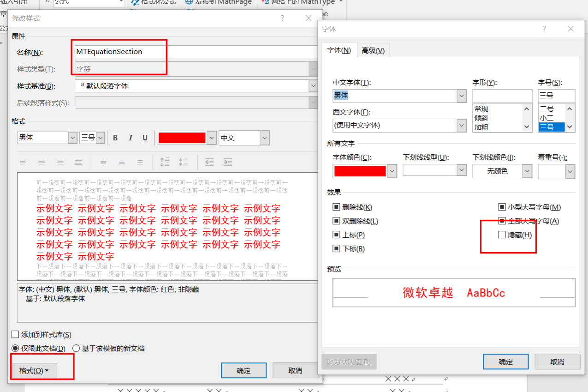
Task: Select the 字体(N) tab
Action: tap(339, 50)
